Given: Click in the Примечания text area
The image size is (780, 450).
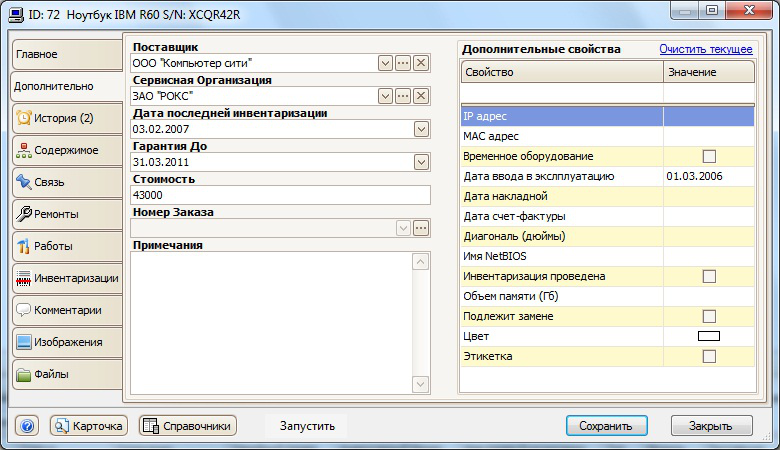Looking at the screenshot, I should tap(271, 323).
